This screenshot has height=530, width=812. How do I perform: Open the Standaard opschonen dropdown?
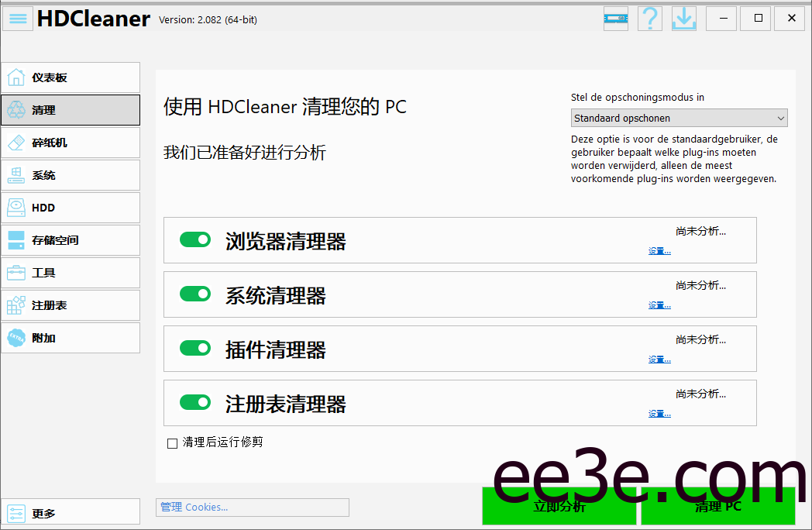tap(679, 117)
